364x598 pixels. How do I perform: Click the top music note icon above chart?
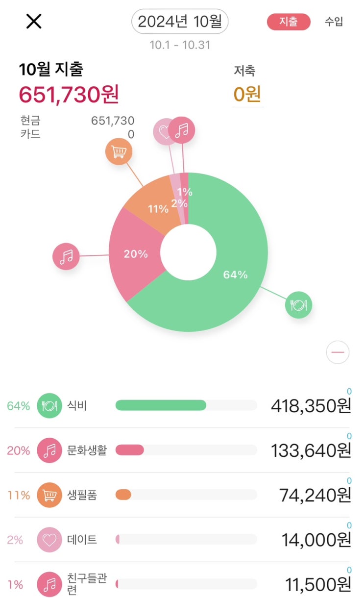coord(182,130)
